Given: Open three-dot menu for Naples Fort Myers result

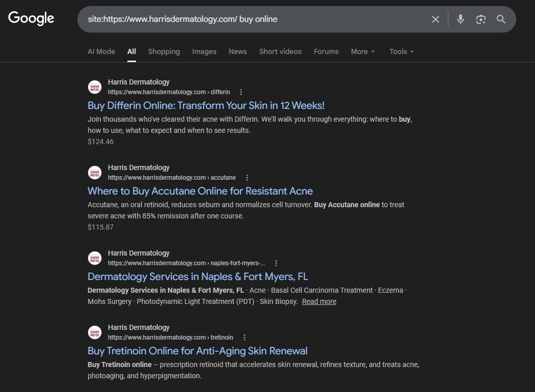Looking at the screenshot, I should tap(276, 263).
